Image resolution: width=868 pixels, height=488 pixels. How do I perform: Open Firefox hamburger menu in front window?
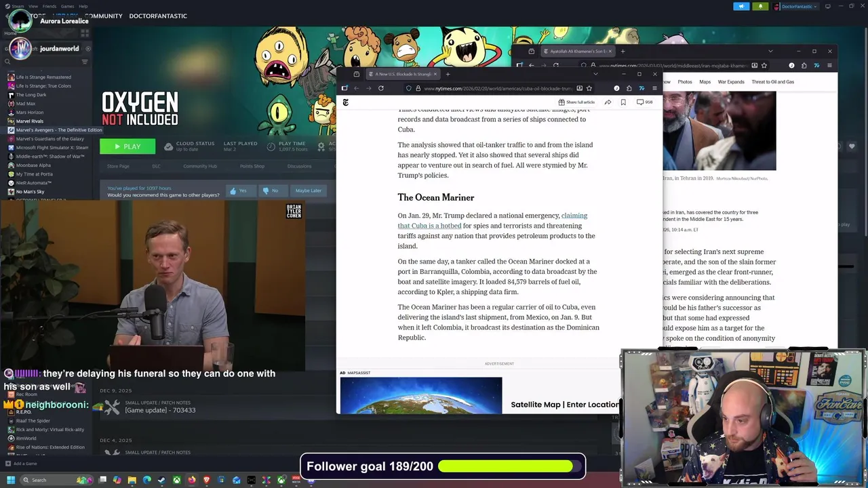coord(654,88)
